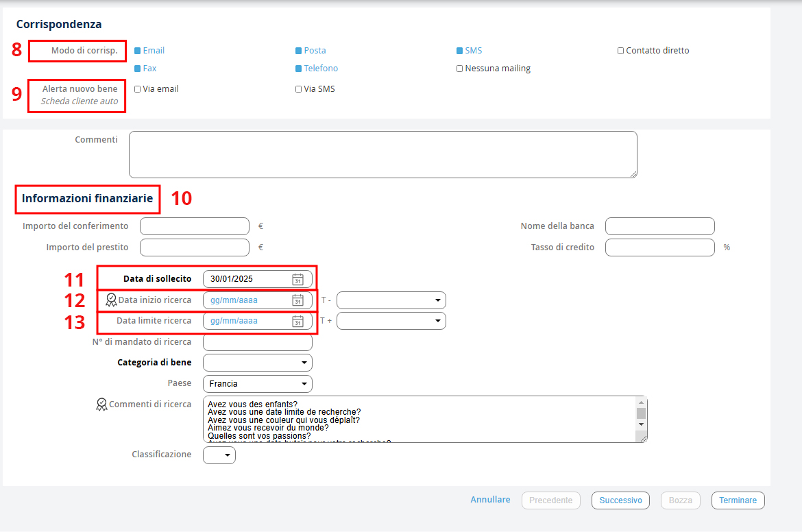Click badge icon beside Commenti di ricerca

[101, 404]
